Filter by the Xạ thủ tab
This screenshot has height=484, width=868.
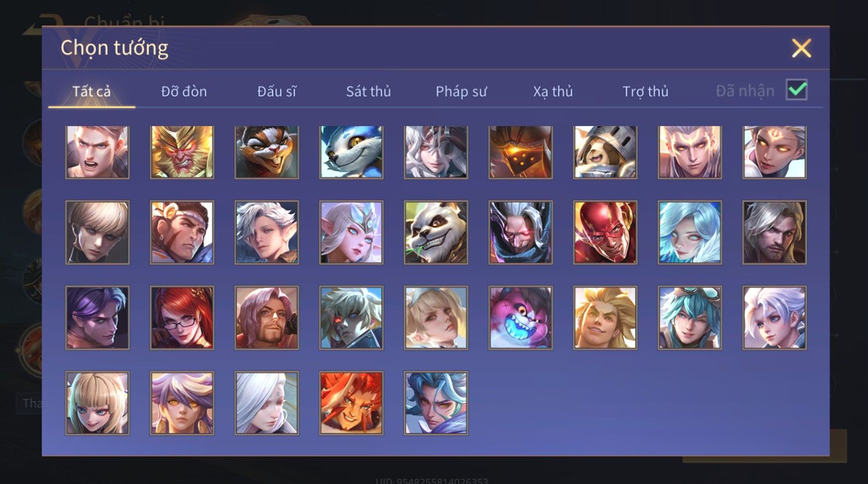pos(553,92)
